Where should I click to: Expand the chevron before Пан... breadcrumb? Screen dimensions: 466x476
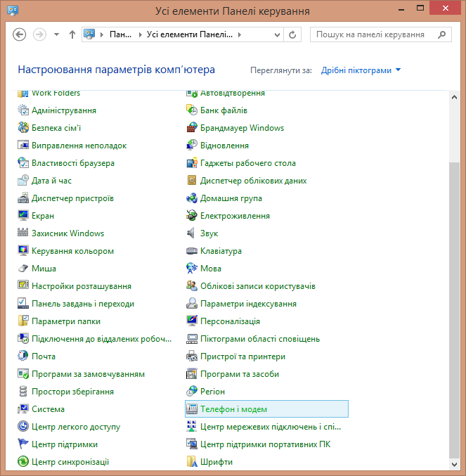tap(102, 34)
